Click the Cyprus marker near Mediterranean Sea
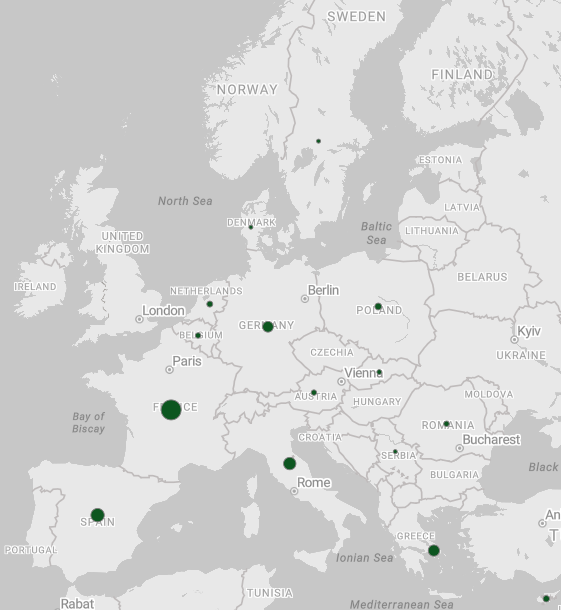 click(x=546, y=598)
